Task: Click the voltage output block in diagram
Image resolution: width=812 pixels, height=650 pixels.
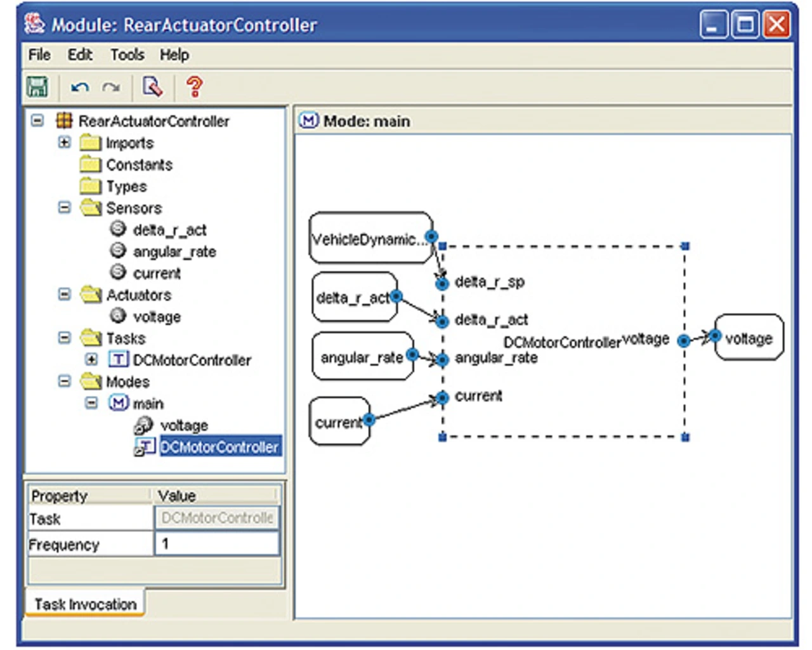Action: click(749, 338)
